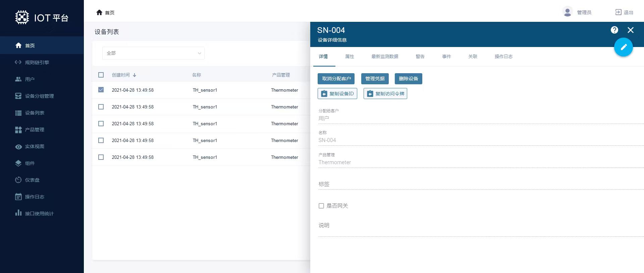644x273 pixels.
Task: Click the 删除设备 button
Action: (408, 79)
